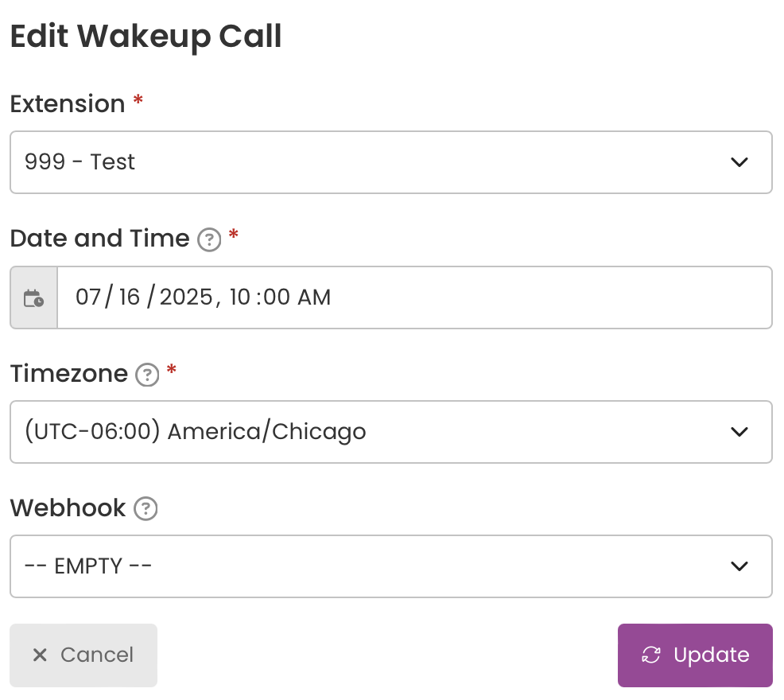The height and width of the screenshot is (700, 784).
Task: Select the minutes 00 in time field
Action: click(x=277, y=297)
